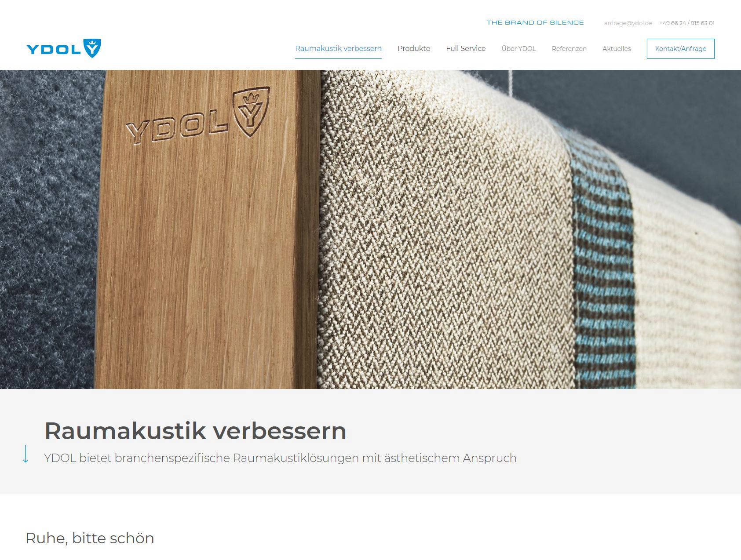Open the Über YDOL navigation link
The image size is (741, 560).
pyautogui.click(x=519, y=49)
